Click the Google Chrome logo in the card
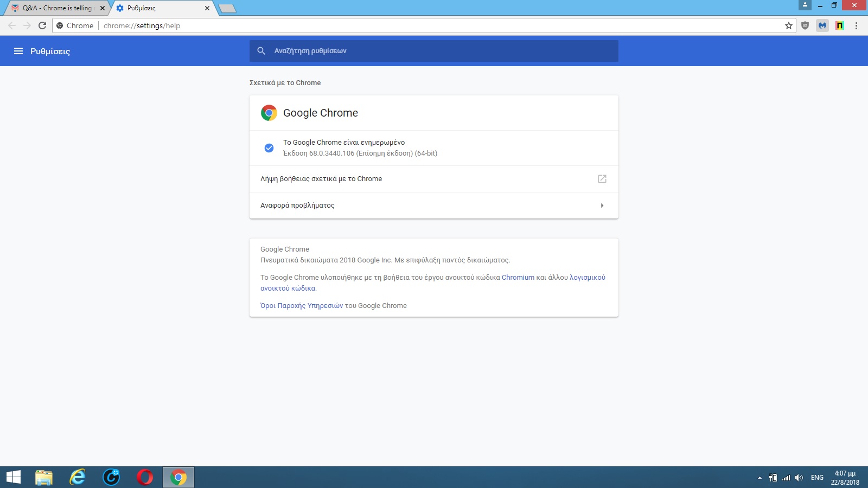This screenshot has width=868, height=488. click(269, 113)
